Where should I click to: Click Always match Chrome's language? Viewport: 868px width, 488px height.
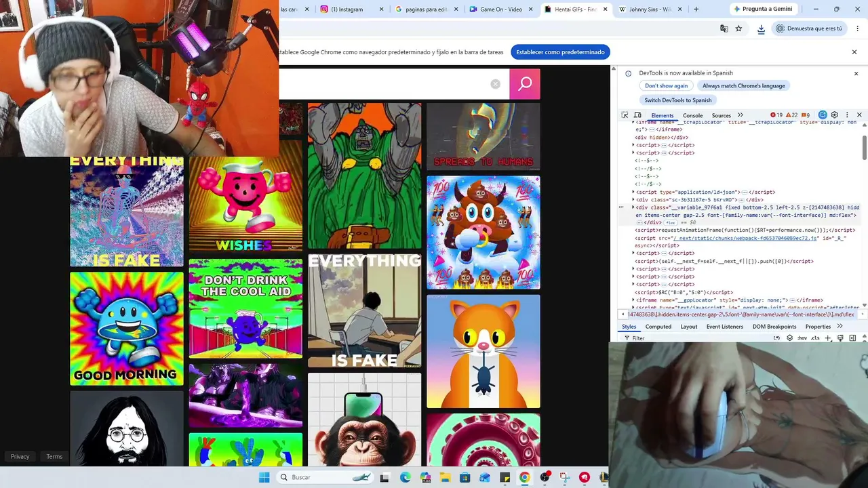click(743, 86)
